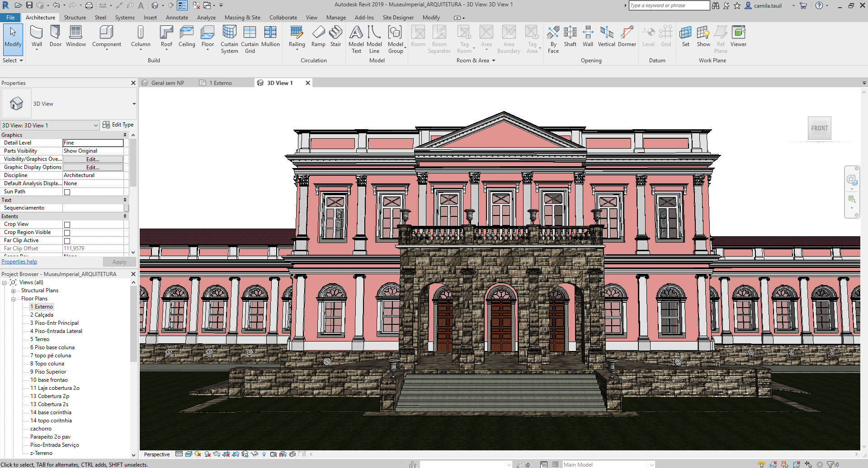Check the Far Clip Active box
The width and height of the screenshot is (868, 468).
(67, 241)
